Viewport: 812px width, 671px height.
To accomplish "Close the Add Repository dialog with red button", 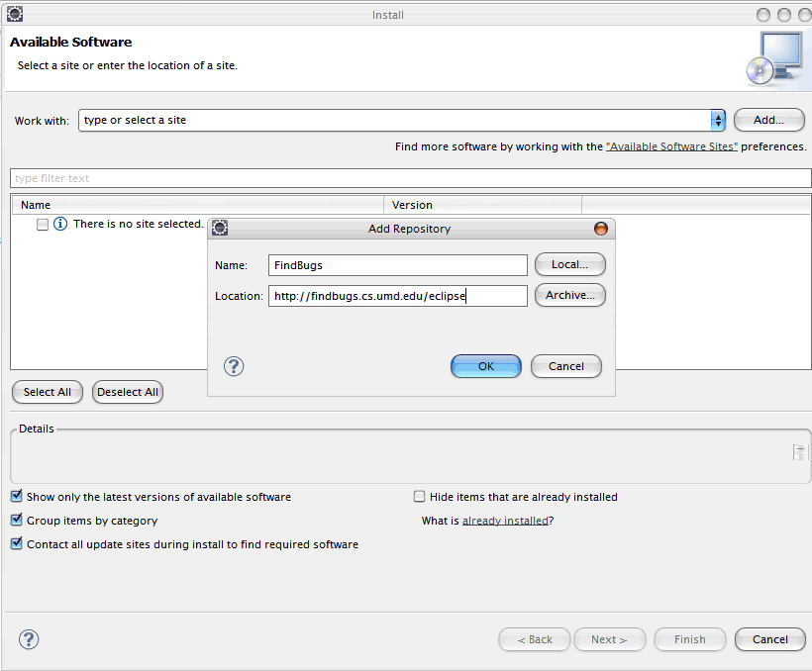I will [600, 229].
